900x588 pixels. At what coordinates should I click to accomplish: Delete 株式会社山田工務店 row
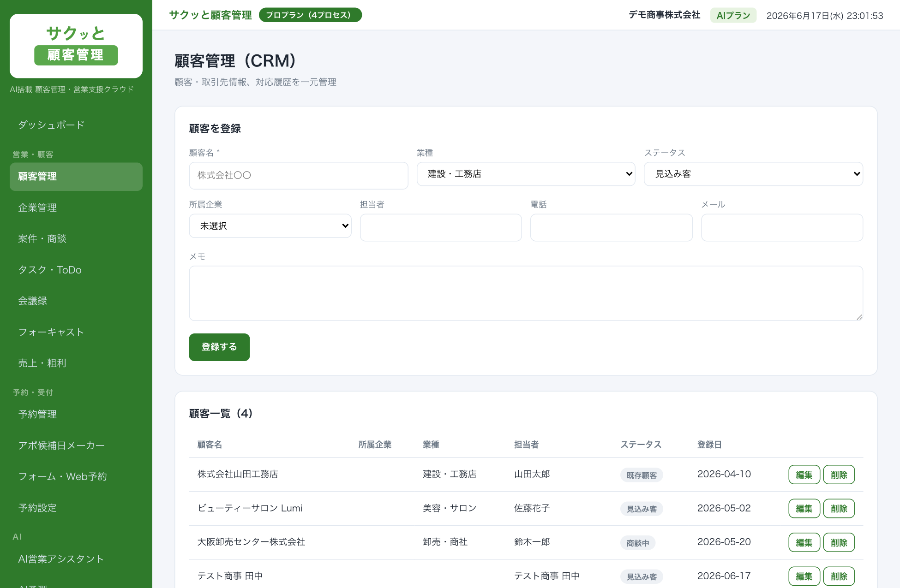pos(839,475)
